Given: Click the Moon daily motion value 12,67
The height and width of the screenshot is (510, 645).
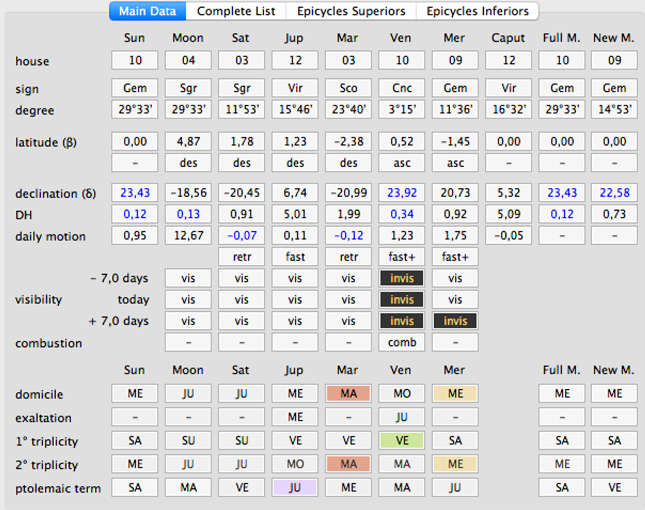Looking at the screenshot, I should point(188,235).
